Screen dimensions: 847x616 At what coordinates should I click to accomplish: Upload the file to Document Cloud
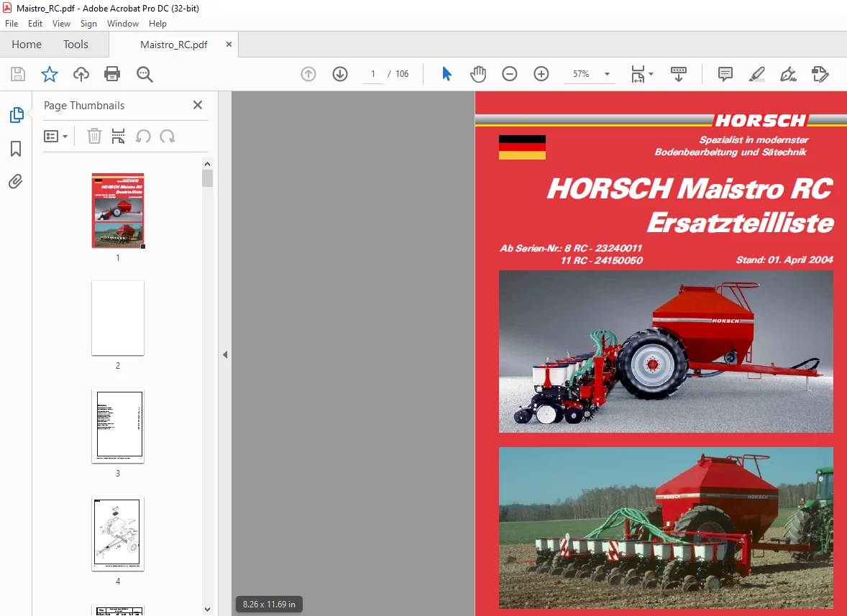point(81,74)
